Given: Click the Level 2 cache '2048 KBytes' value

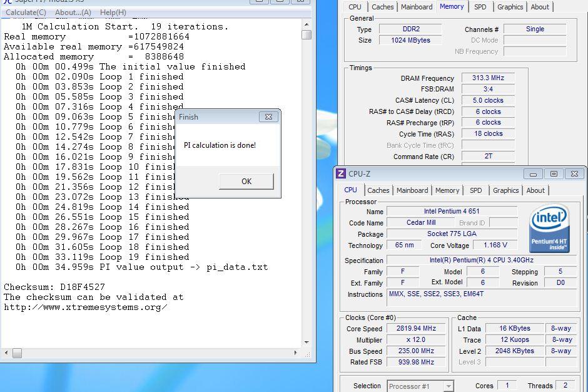Looking at the screenshot, I should (514, 351).
